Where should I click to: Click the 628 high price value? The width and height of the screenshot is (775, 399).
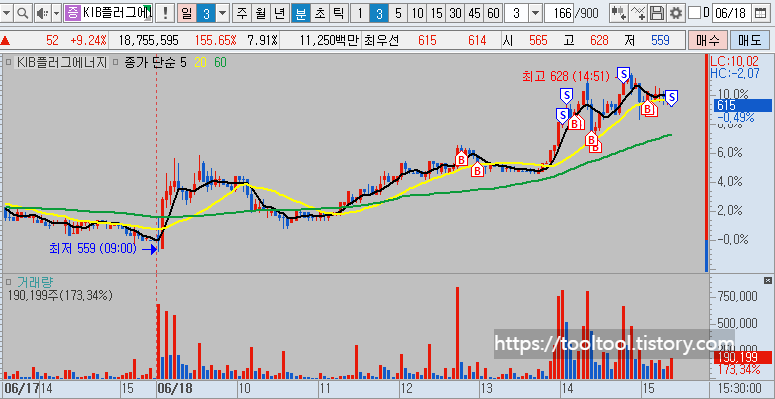coord(599,41)
